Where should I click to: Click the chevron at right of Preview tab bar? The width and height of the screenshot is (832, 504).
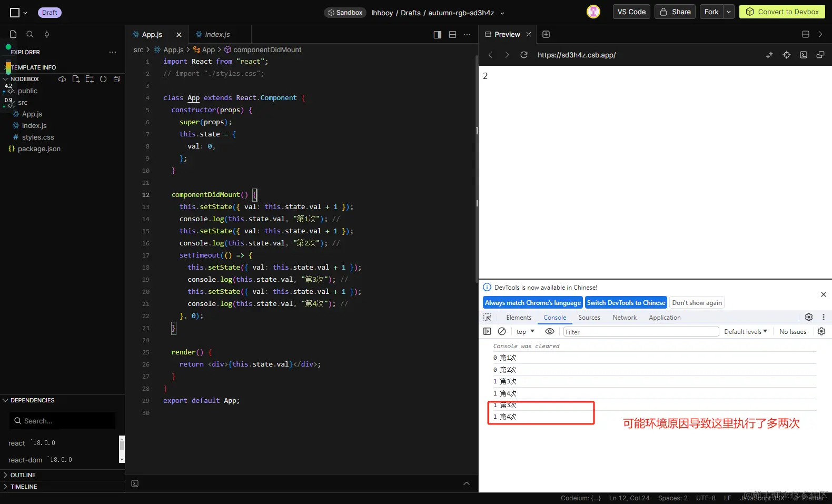(820, 34)
